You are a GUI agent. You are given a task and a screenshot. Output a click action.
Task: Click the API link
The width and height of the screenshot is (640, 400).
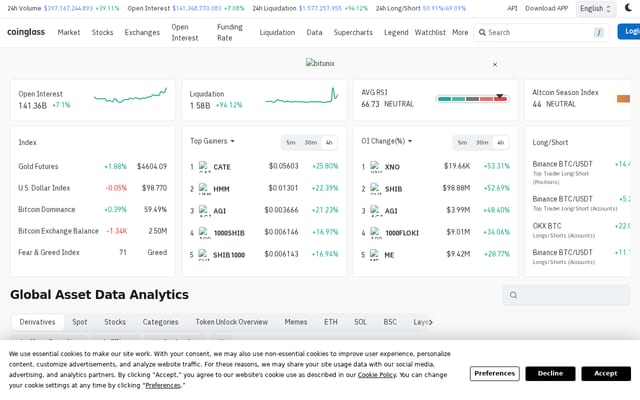pos(512,8)
